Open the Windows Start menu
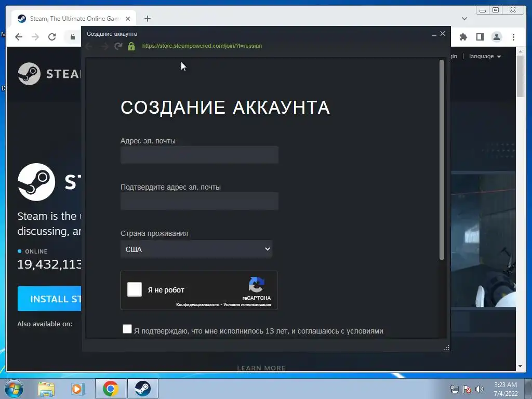 tap(14, 389)
